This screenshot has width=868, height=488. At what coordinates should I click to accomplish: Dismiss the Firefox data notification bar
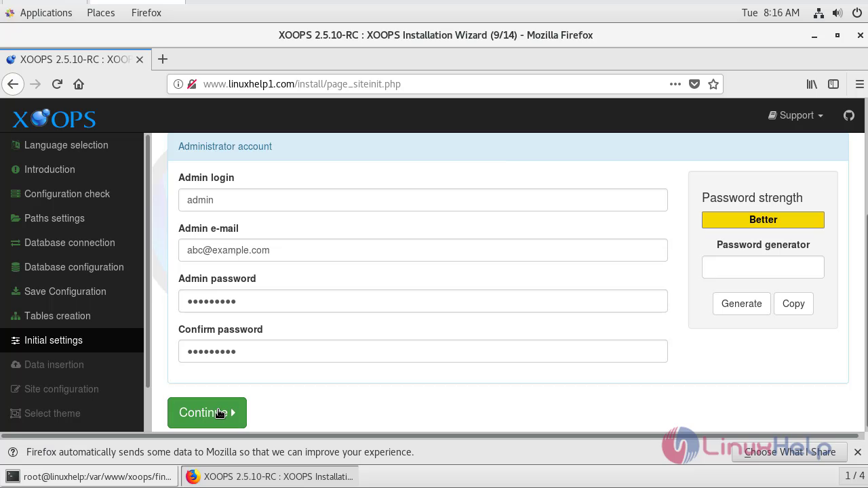[x=857, y=452]
